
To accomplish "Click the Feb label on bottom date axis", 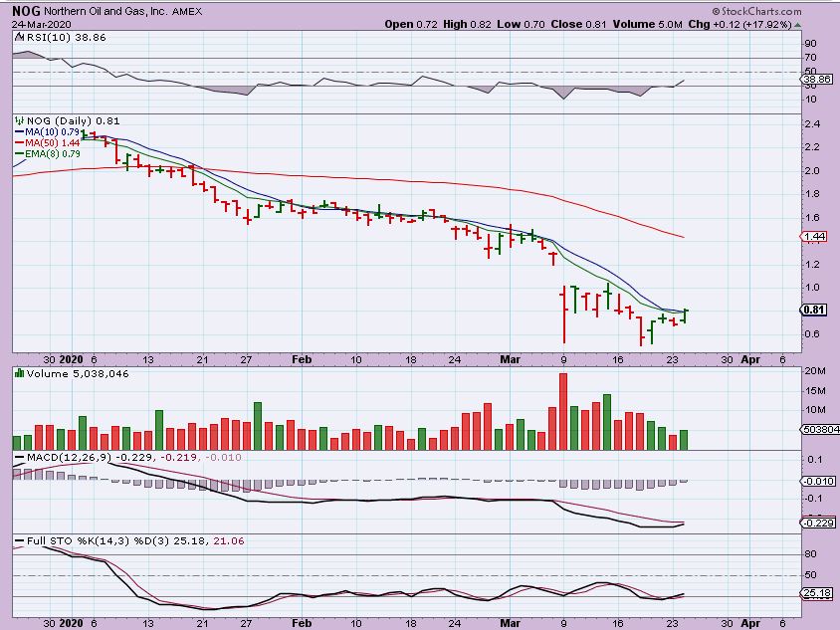I will (302, 623).
